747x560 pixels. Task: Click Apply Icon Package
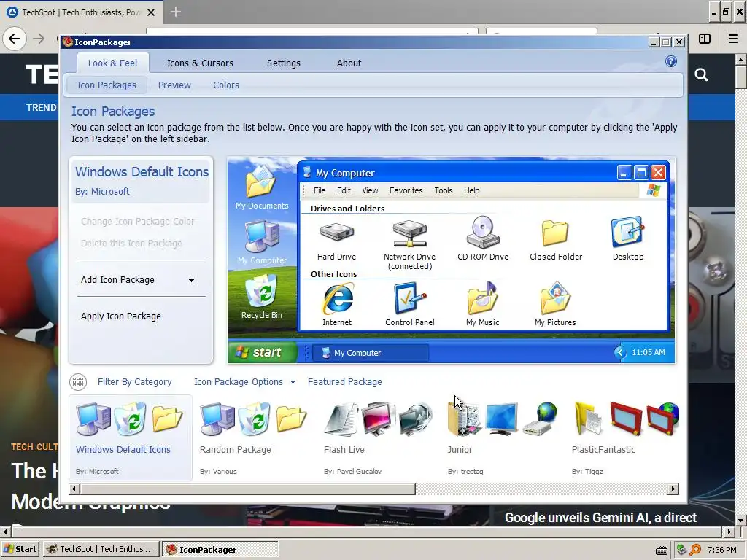[120, 316]
